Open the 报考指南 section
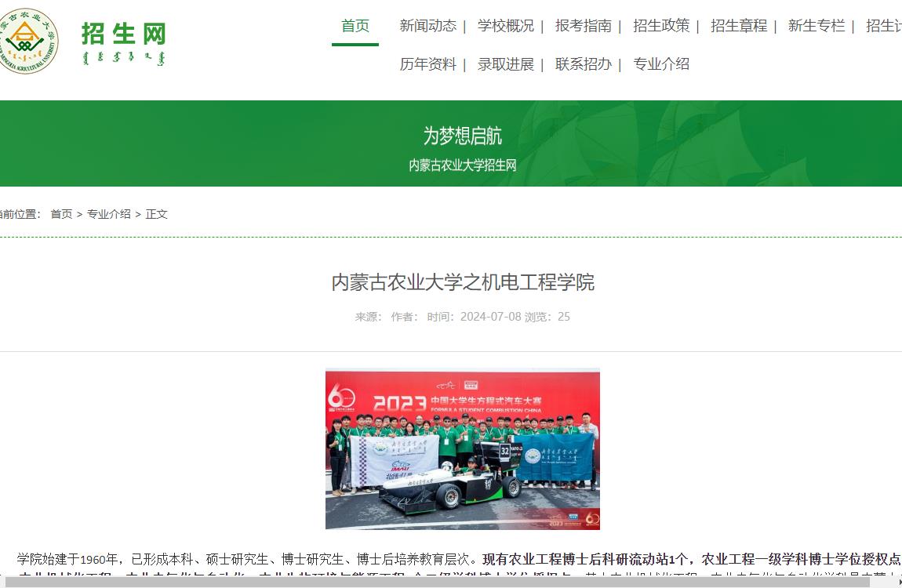902x588 pixels. [581, 26]
